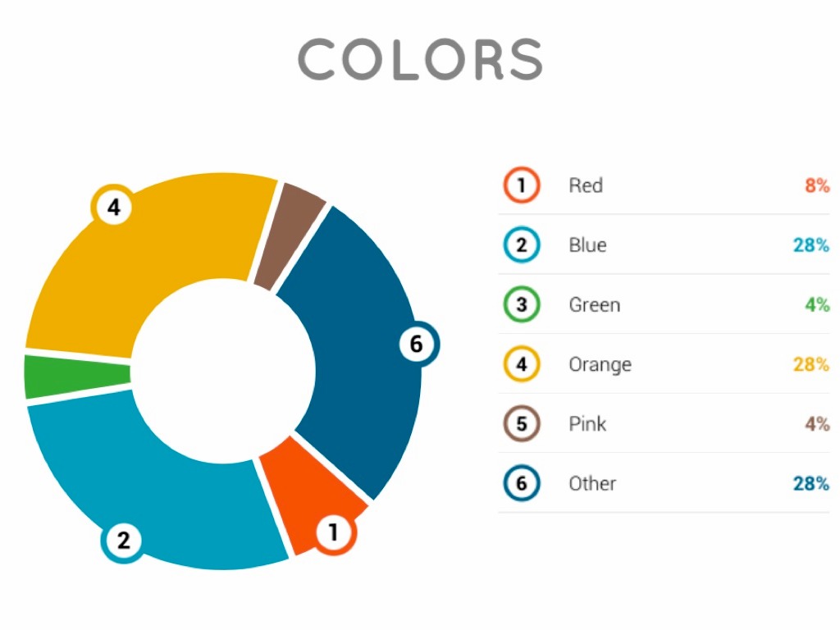This screenshot has width=840, height=630.
Task: Select the number 2 marker on the donut chart
Action: (x=123, y=541)
